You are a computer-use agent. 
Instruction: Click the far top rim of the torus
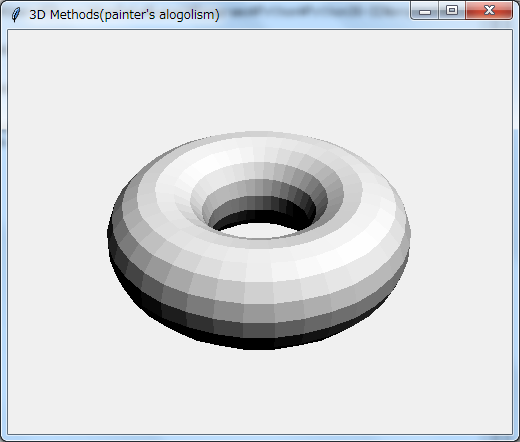pos(258,138)
